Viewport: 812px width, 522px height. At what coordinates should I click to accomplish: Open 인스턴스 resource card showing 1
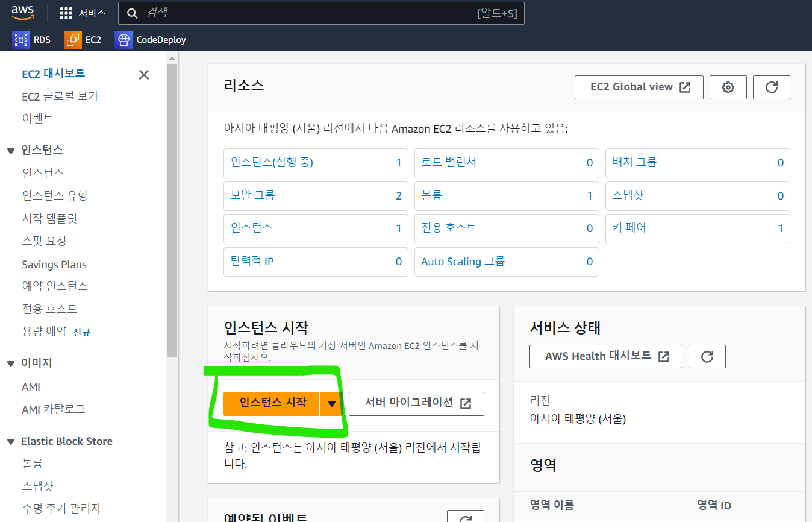click(x=316, y=228)
